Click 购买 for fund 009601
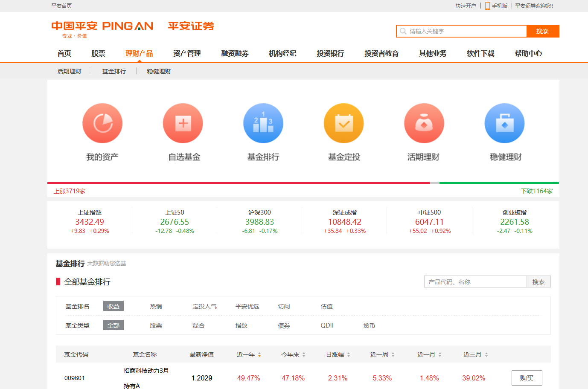Viewport: 588px width, 389px height. point(527,378)
